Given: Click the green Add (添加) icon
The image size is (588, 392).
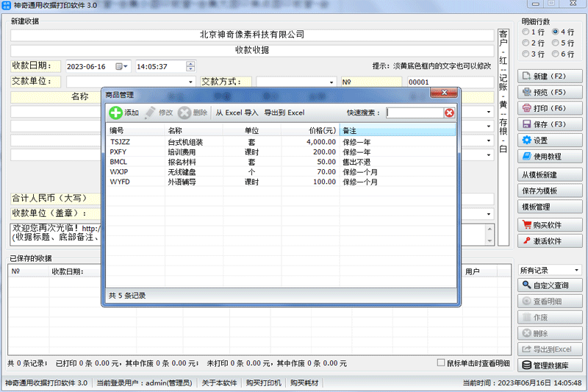Looking at the screenshot, I should [116, 113].
